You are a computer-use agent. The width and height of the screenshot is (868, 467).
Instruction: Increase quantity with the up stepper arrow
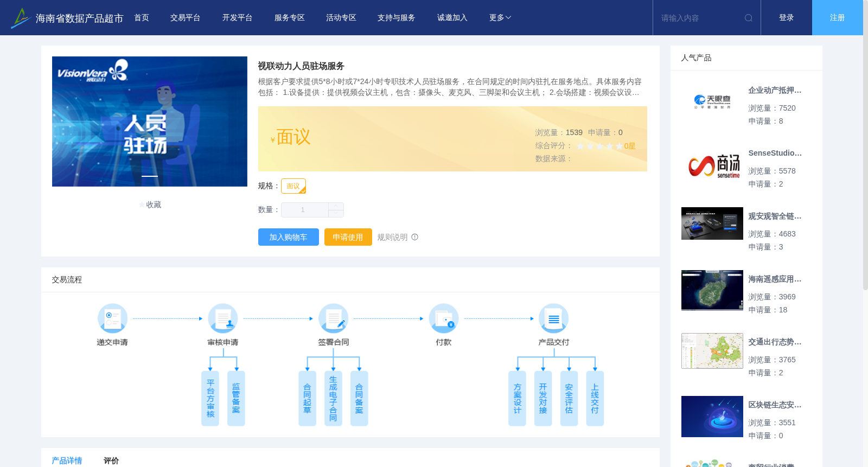(x=336, y=206)
